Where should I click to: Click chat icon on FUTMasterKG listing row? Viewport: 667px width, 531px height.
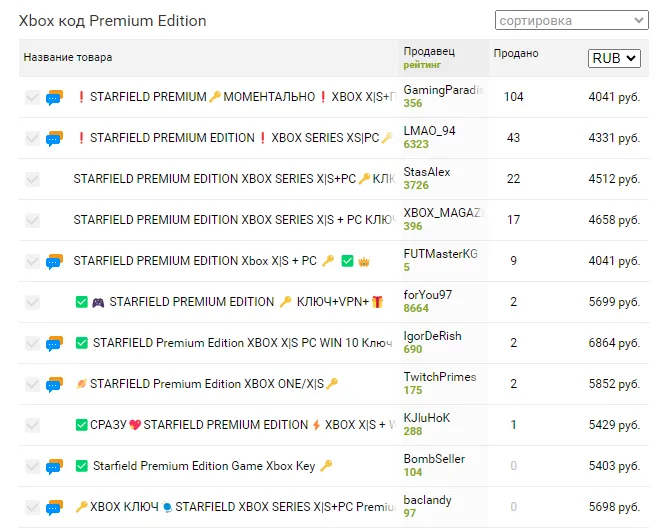(54, 261)
